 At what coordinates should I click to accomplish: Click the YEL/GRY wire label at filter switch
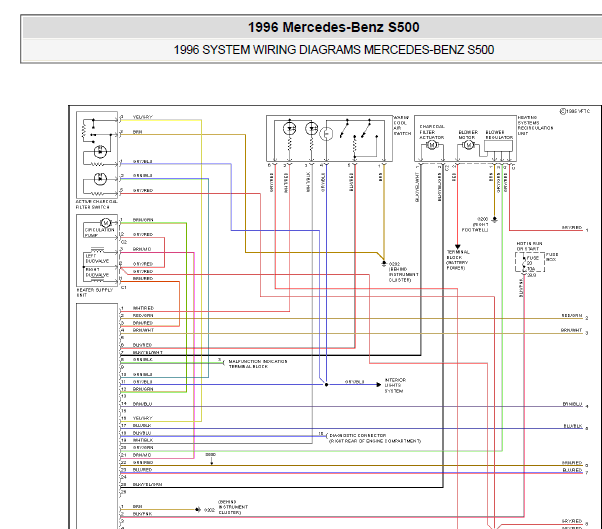(142, 117)
